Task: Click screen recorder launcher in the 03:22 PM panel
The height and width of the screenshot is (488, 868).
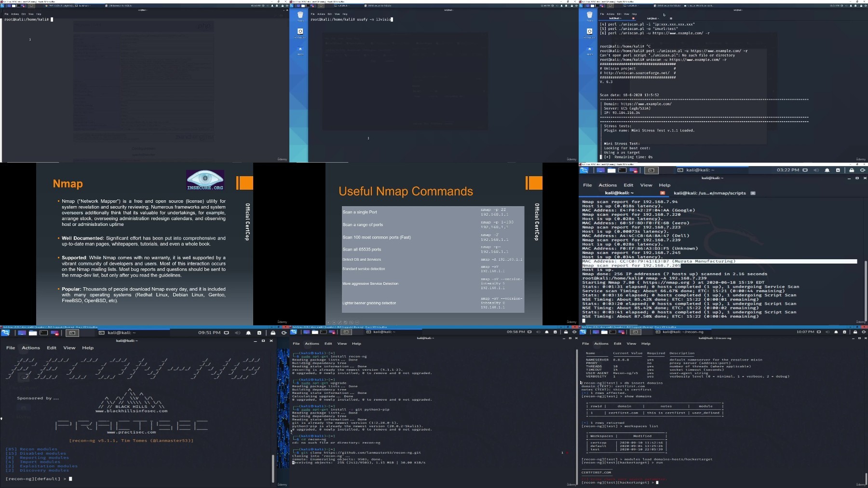Action: click(x=634, y=170)
